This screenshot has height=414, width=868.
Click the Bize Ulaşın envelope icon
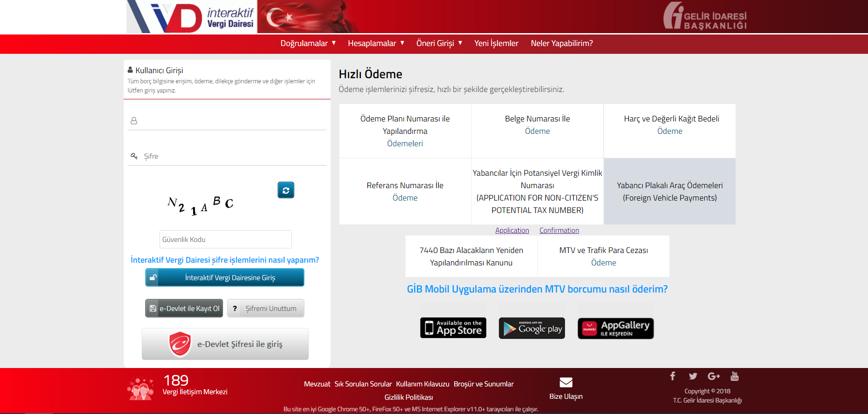[x=565, y=382]
